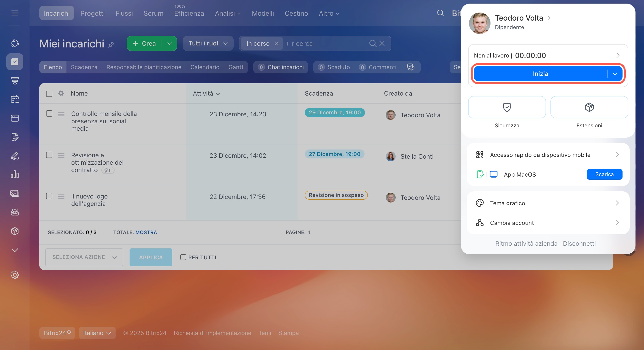Open the Progetti menu tab
This screenshot has height=350, width=644.
pyautogui.click(x=92, y=13)
